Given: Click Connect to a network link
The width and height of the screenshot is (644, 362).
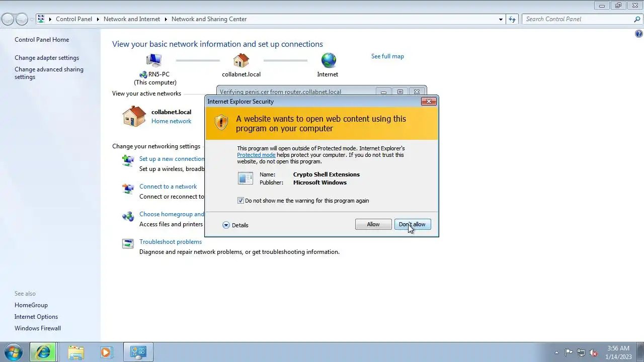Looking at the screenshot, I should point(168,187).
